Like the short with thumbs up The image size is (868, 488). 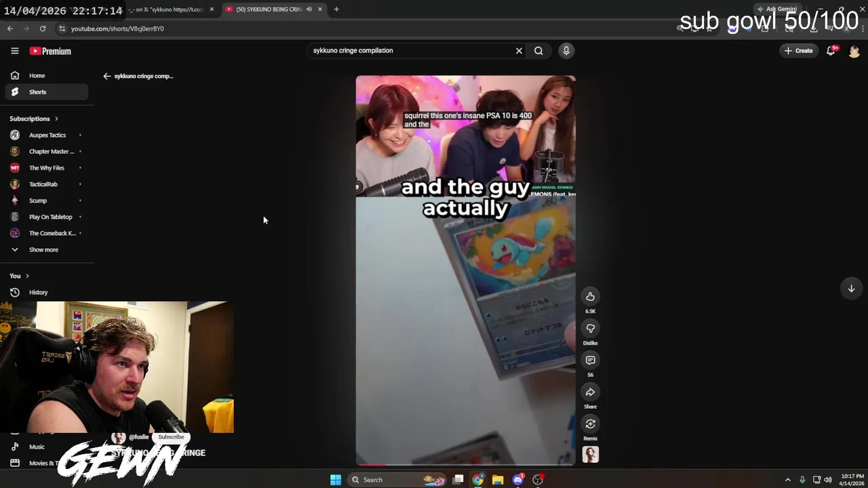(591, 296)
